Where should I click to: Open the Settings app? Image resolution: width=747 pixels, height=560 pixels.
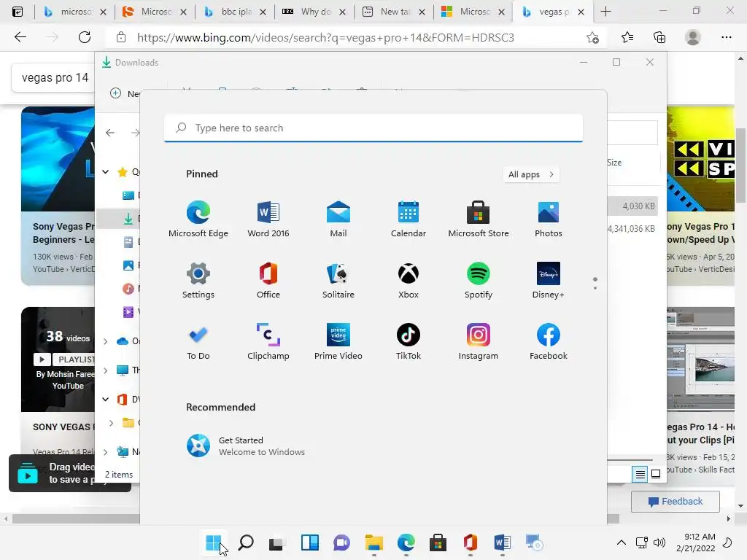[x=198, y=281]
